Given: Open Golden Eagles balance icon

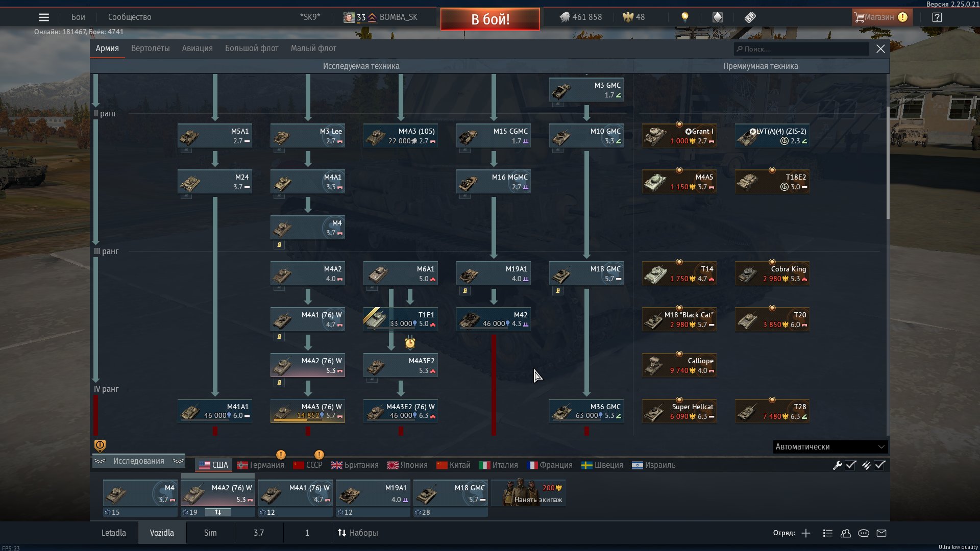Looking at the screenshot, I should point(628,17).
